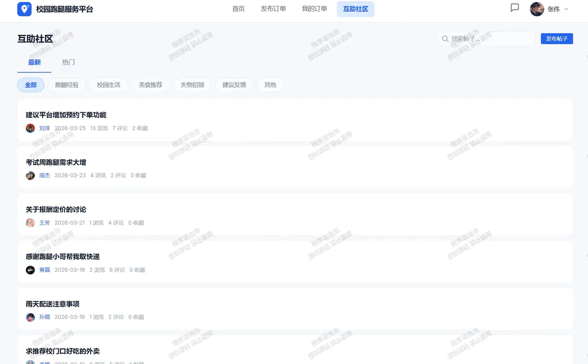Click author name 黄磊

45,270
